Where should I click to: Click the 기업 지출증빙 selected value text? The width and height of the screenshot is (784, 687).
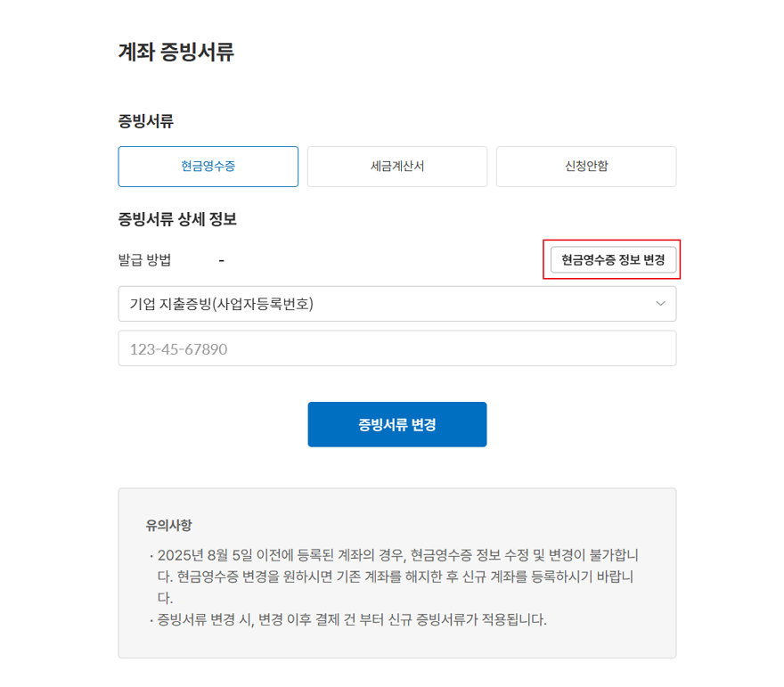222,304
